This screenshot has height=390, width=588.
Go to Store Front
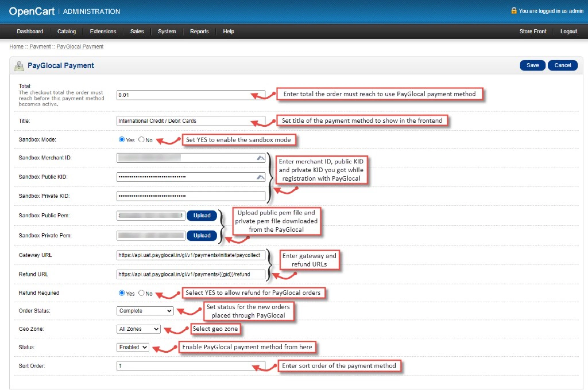point(533,32)
